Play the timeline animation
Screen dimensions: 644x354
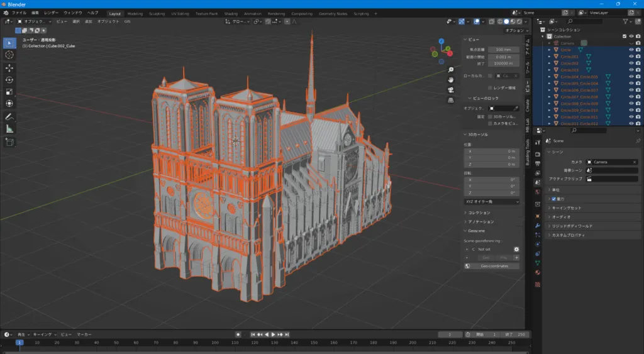pyautogui.click(x=273, y=335)
